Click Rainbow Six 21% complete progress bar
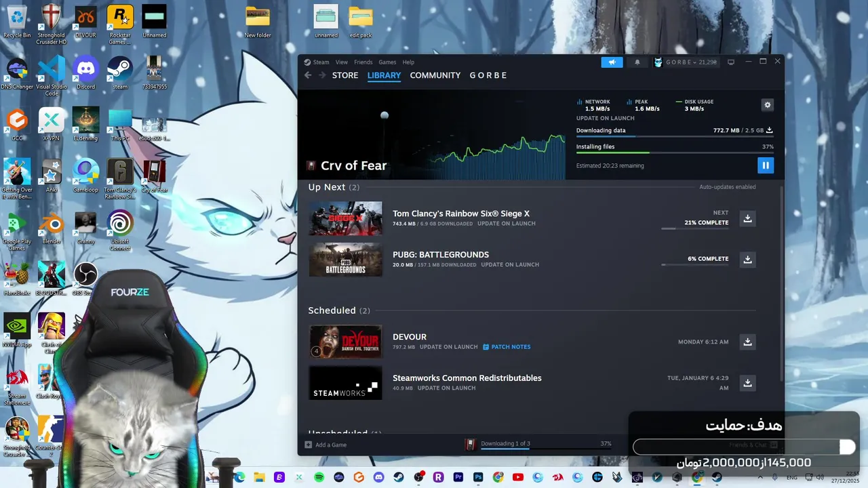This screenshot has width=868, height=488. 695,228
